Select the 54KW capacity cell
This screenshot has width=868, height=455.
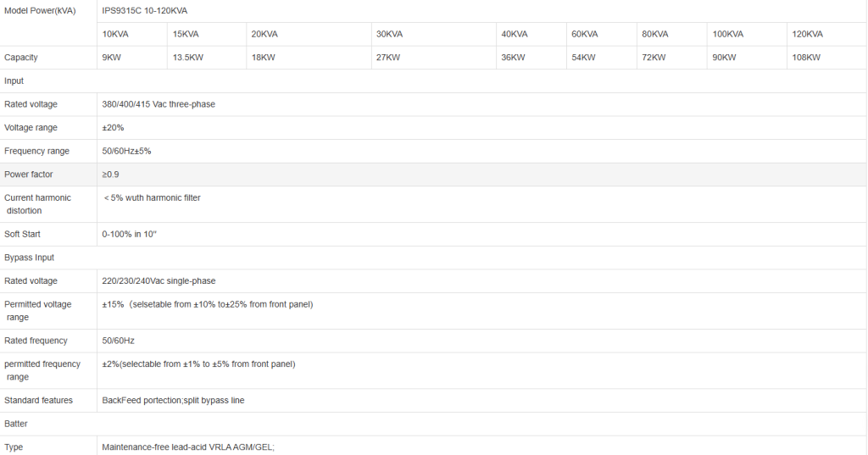point(583,58)
